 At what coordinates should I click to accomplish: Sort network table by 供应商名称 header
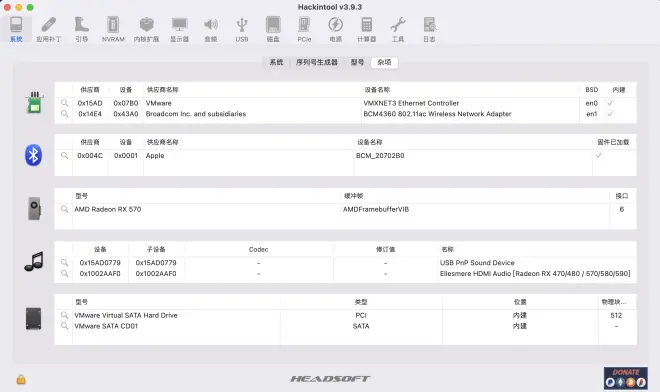162,90
